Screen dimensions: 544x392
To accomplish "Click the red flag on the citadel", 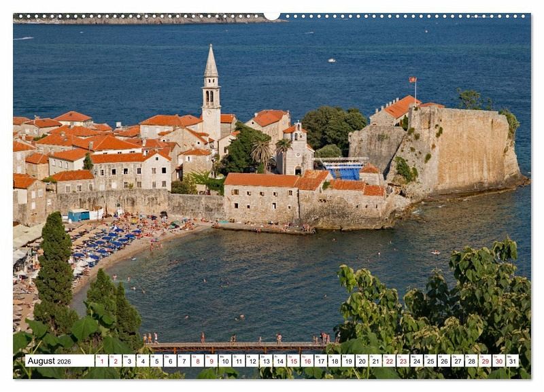I will click(412, 80).
